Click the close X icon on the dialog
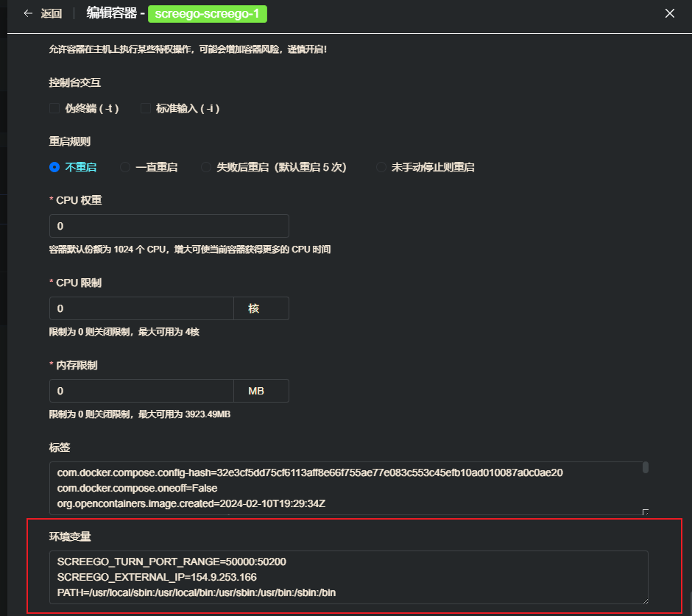Viewport: 692px width, 616px height. (x=669, y=13)
